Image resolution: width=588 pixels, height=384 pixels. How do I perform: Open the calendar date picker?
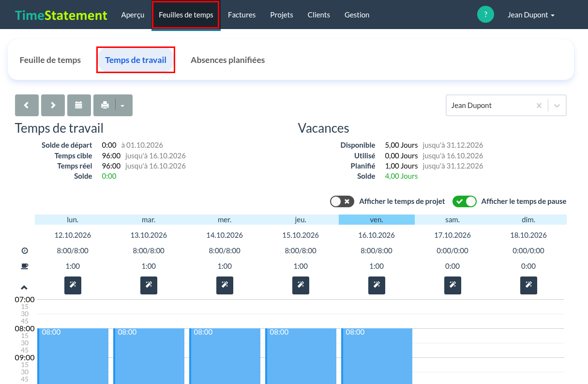point(79,105)
